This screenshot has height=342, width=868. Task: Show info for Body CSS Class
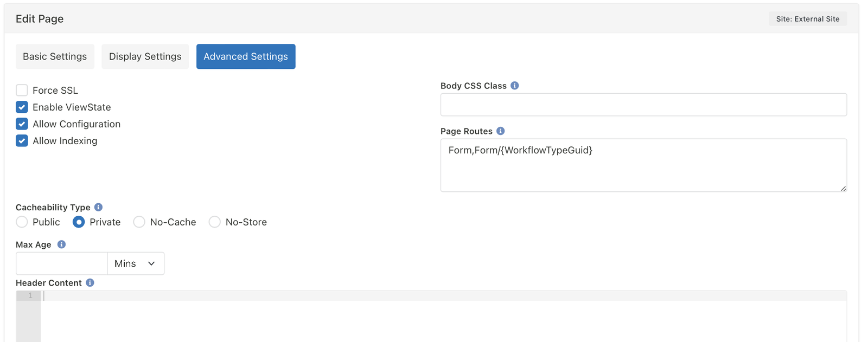(x=515, y=86)
